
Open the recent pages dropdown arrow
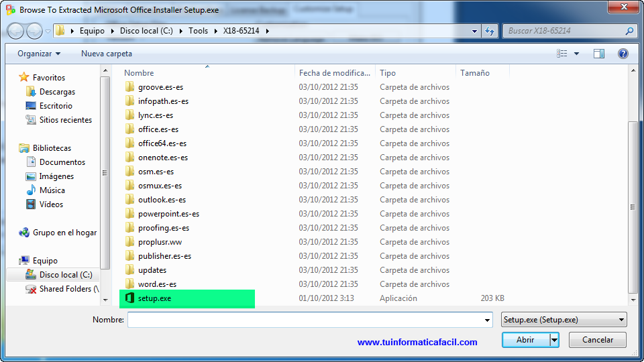[x=48, y=32]
